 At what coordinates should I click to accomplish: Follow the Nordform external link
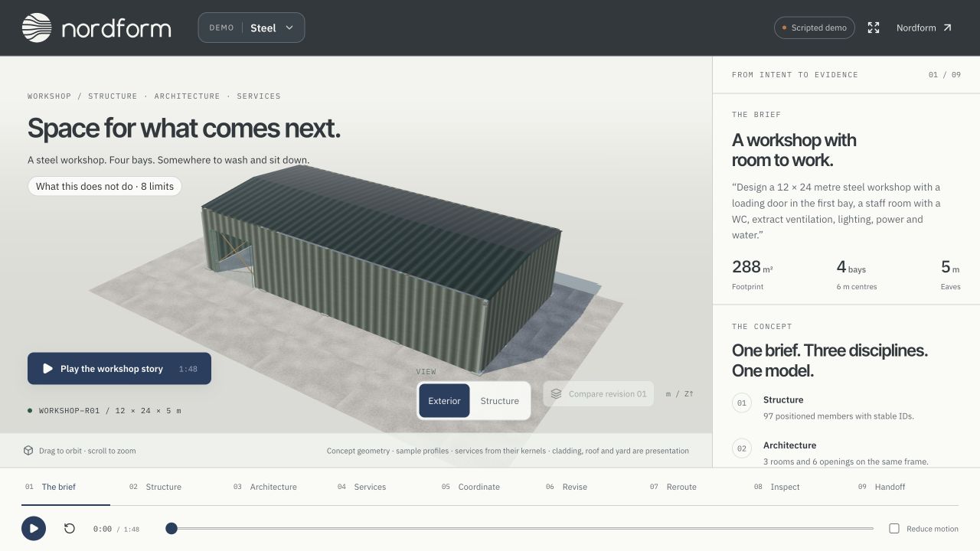(x=924, y=28)
